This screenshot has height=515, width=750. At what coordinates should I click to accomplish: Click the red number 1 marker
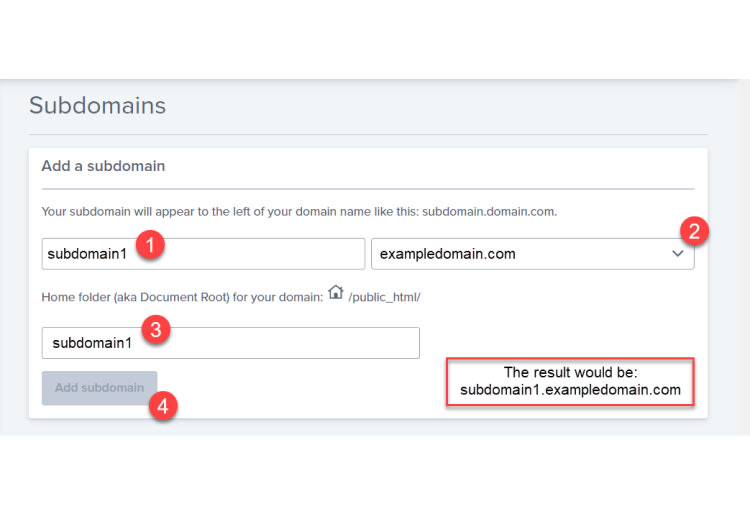[150, 244]
